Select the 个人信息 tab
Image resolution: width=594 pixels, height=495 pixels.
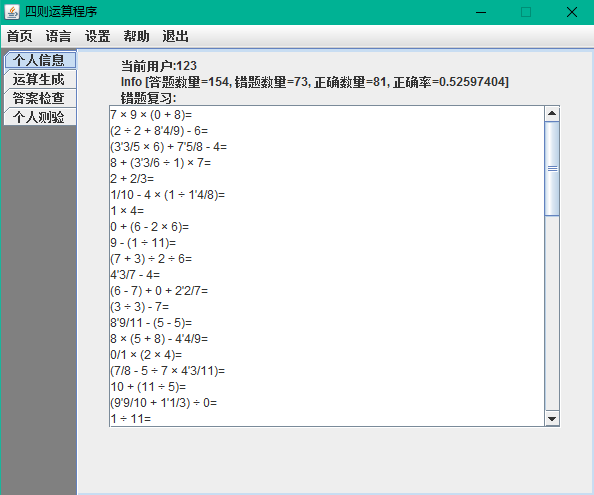(39, 60)
